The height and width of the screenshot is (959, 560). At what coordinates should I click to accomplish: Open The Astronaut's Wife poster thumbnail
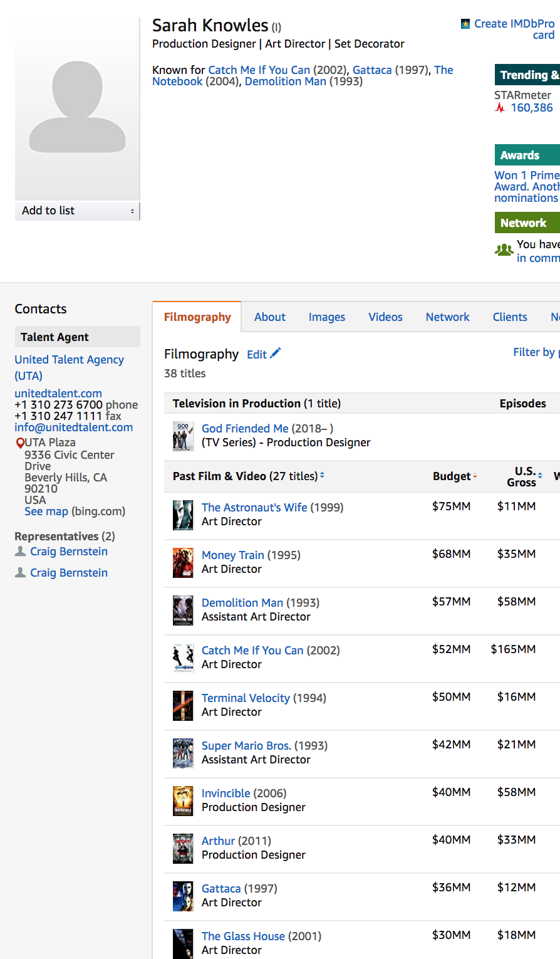tap(183, 515)
